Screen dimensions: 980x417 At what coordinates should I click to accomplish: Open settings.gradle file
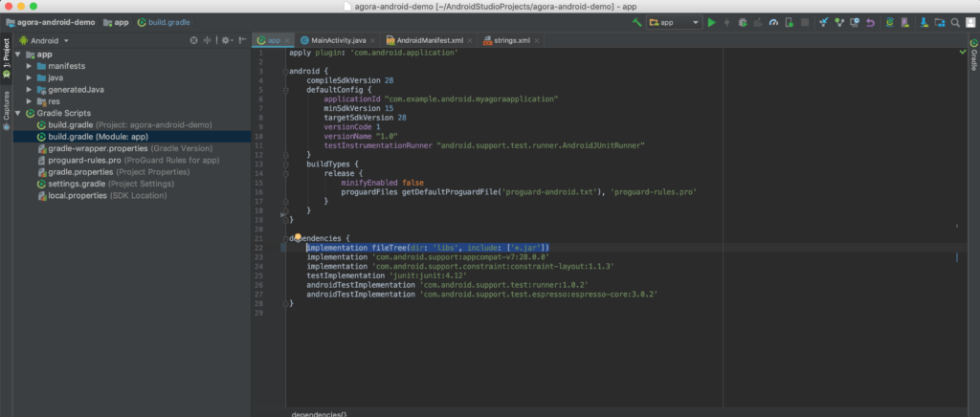[105, 185]
